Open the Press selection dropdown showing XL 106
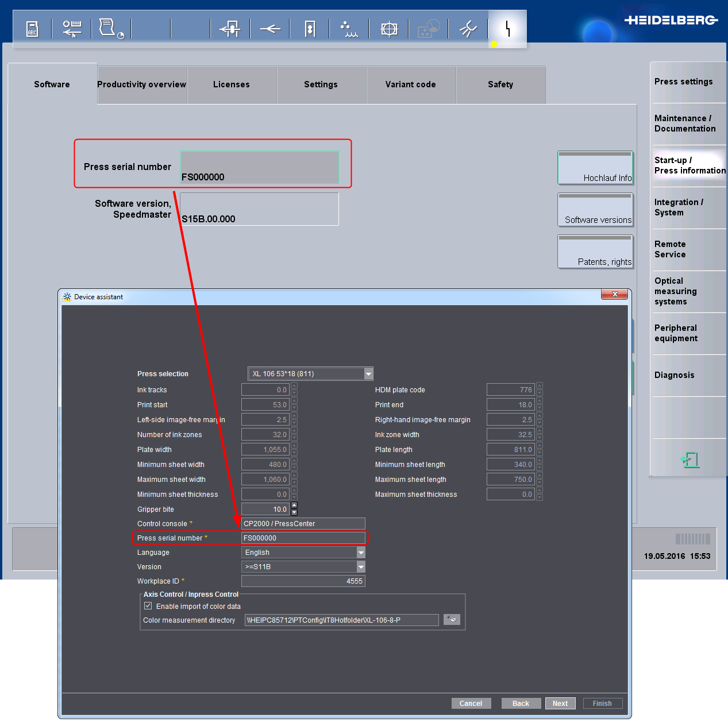This screenshot has height=722, width=728. (x=368, y=373)
